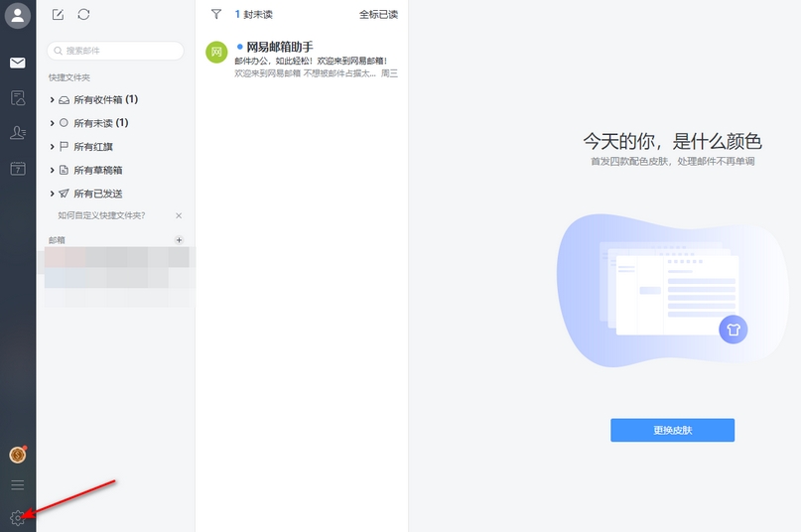Image resolution: width=801 pixels, height=532 pixels.
Task: Click the compose new mail icon
Action: [x=58, y=14]
